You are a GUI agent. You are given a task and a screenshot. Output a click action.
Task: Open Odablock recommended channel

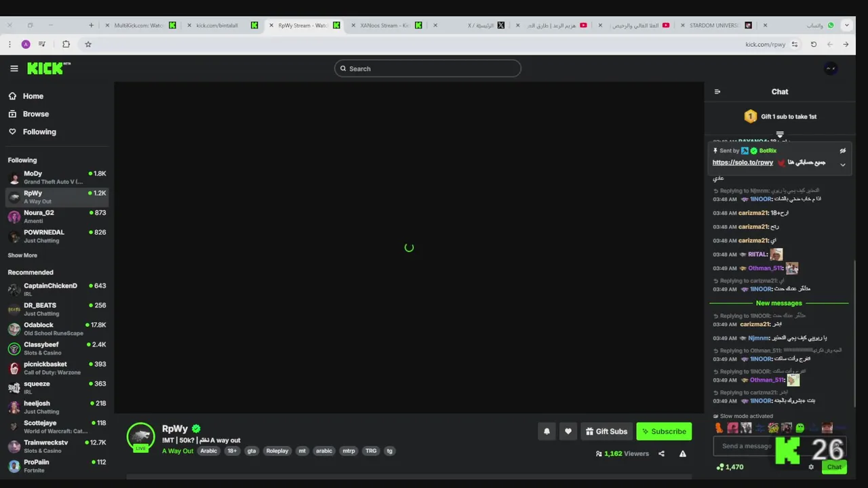pyautogui.click(x=57, y=329)
